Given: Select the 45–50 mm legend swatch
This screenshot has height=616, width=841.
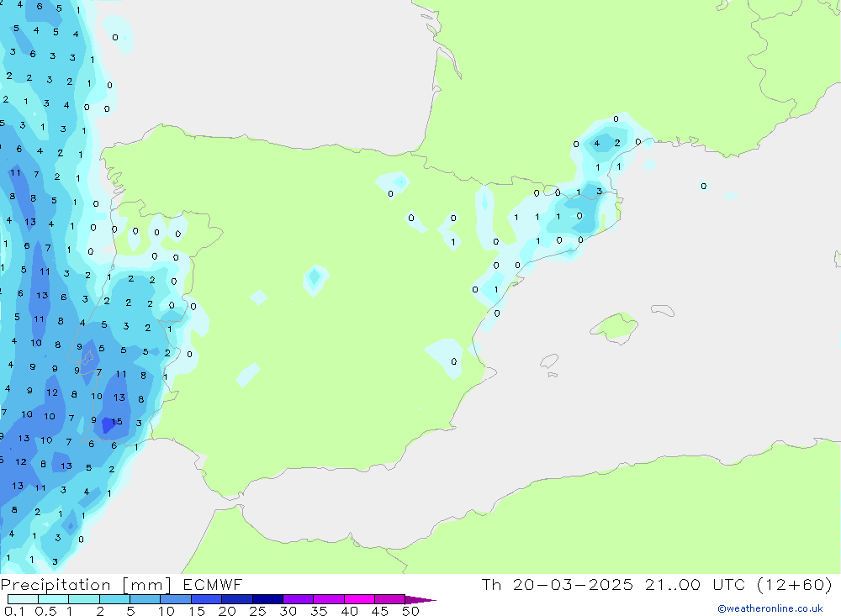Looking at the screenshot, I should pos(390,599).
